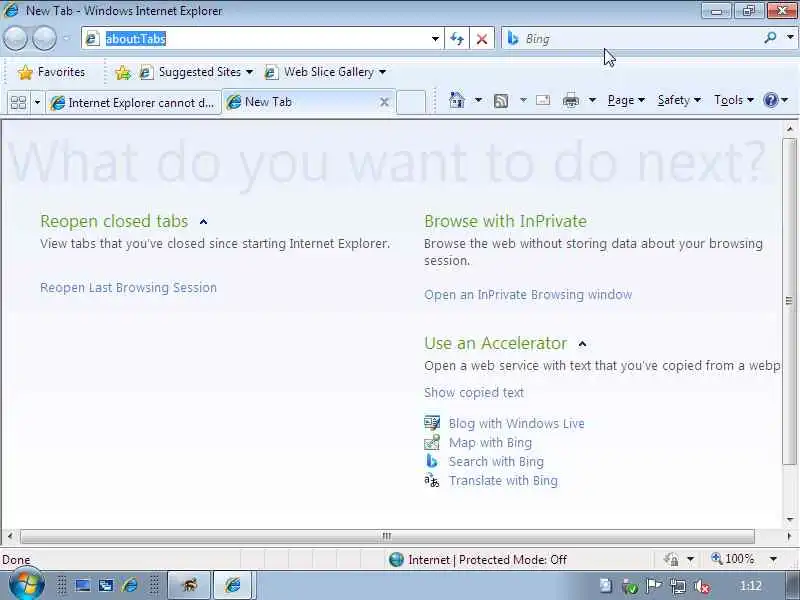The width and height of the screenshot is (800, 600).
Task: Click the Quick Tabs grid icon
Action: tap(18, 103)
